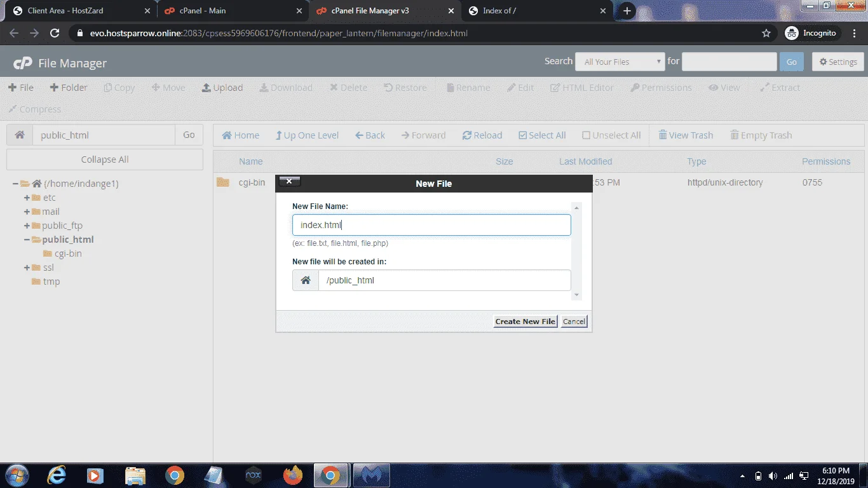Open the cgi-bin folder icon in file list

pyautogui.click(x=223, y=182)
